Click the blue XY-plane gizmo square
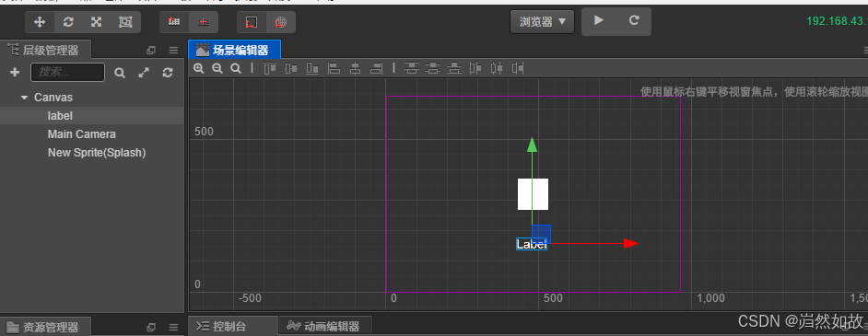 click(x=542, y=234)
